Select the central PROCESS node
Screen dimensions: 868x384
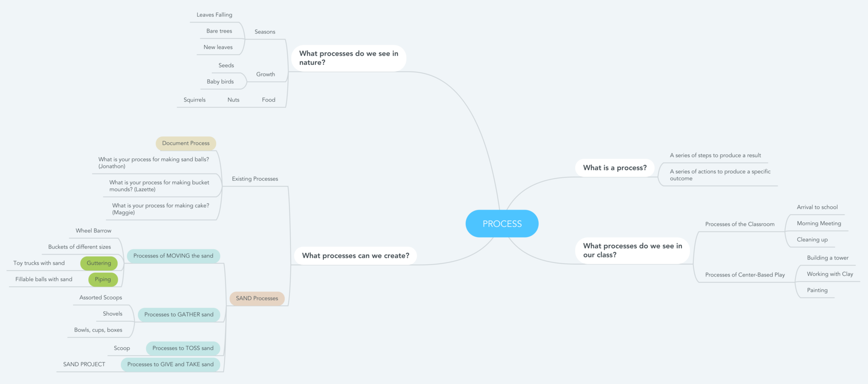pyautogui.click(x=502, y=224)
